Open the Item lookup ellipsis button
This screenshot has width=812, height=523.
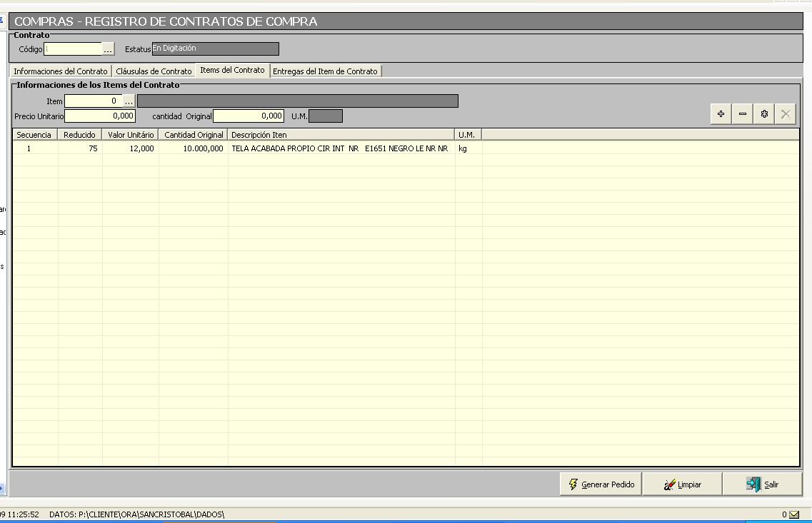(x=129, y=101)
